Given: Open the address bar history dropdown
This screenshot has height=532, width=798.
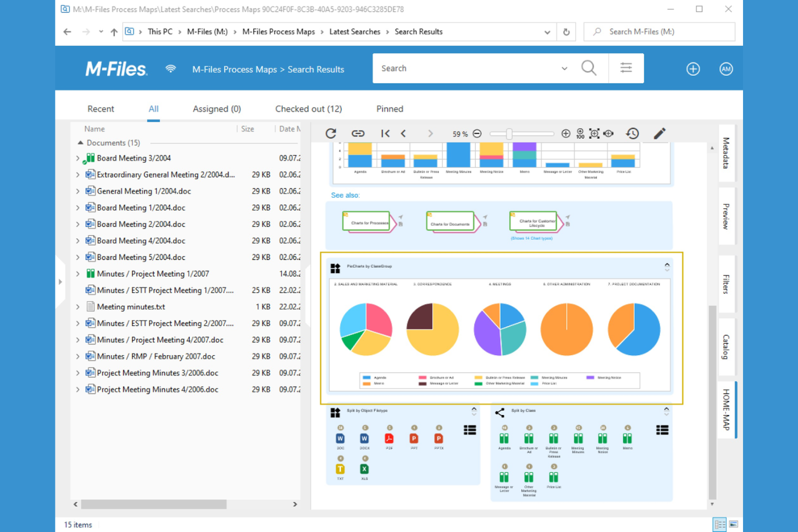Looking at the screenshot, I should tap(547, 32).
